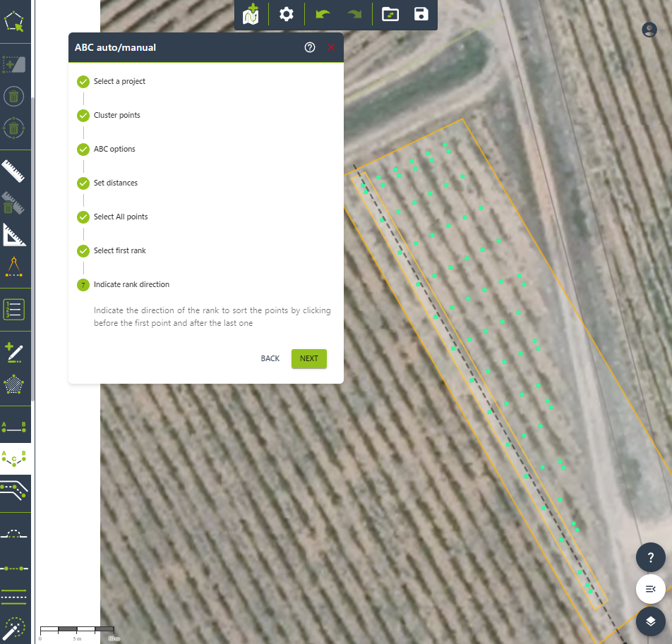
Task: Open settings gear in top toolbar
Action: pyautogui.click(x=286, y=14)
